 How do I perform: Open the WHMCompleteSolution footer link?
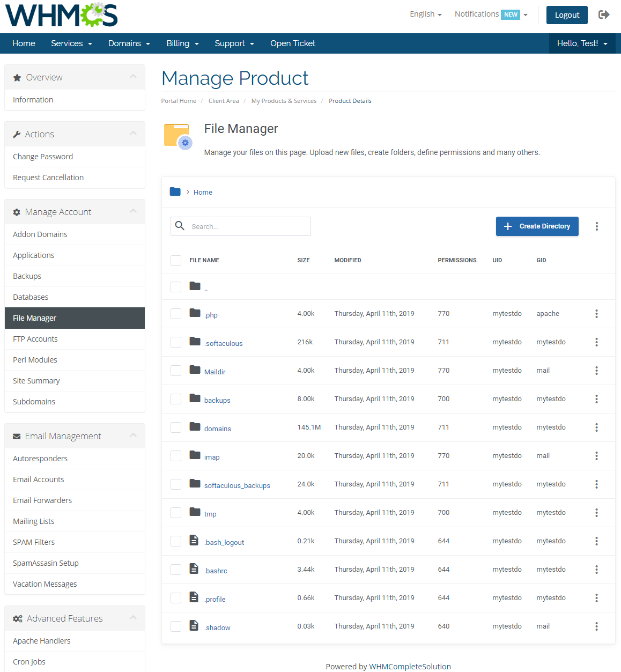pyautogui.click(x=410, y=666)
